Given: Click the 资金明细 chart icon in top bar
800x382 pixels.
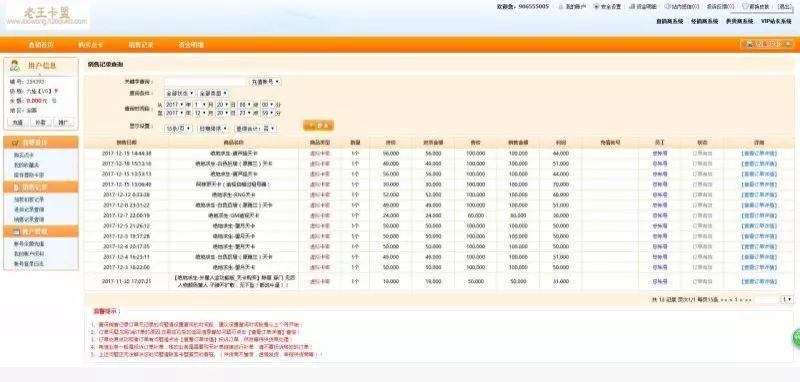Looking at the screenshot, I should tap(632, 7).
